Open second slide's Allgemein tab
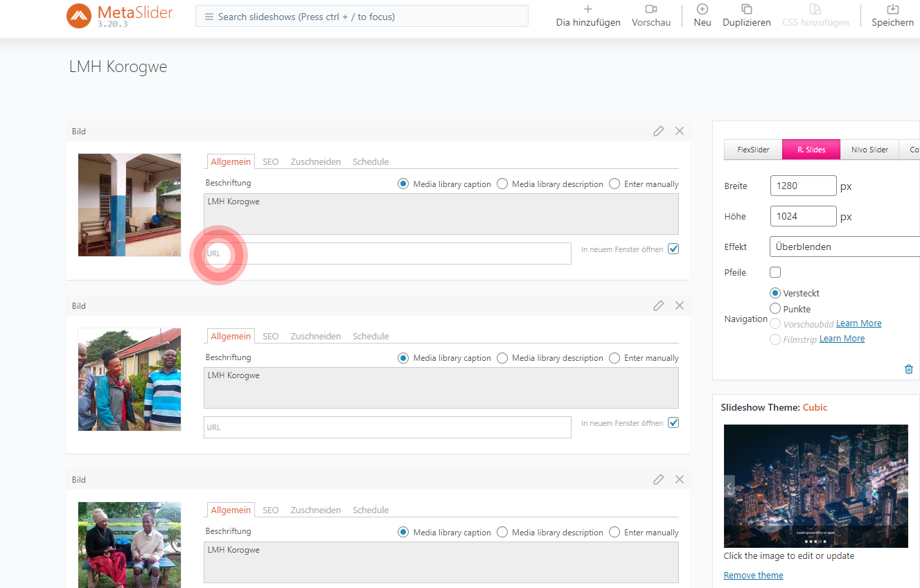This screenshot has width=920, height=588. point(231,336)
